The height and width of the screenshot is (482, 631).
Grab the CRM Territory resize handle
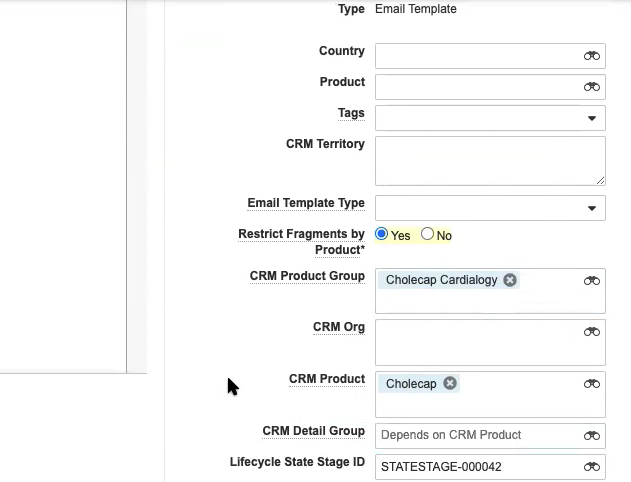coord(600,180)
